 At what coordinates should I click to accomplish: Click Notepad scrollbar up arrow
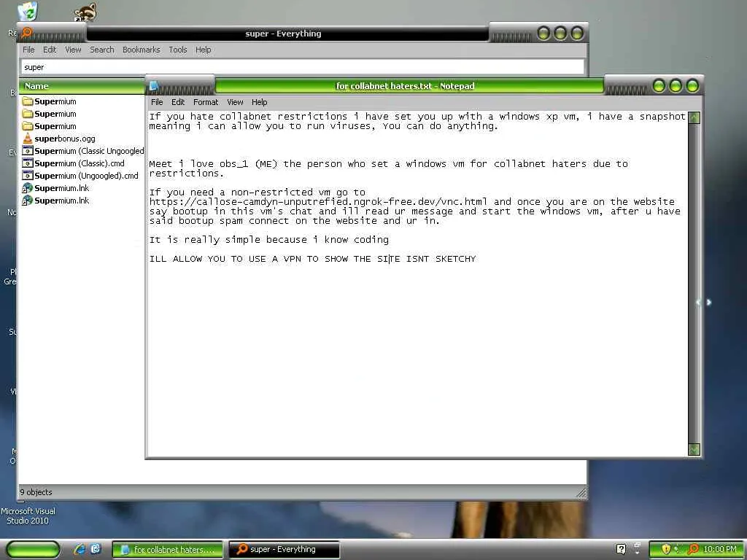[x=694, y=117]
